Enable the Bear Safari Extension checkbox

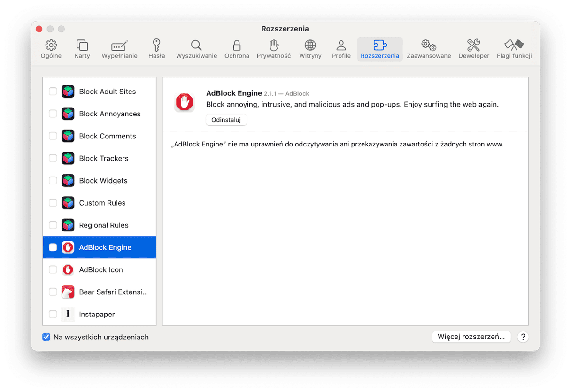pyautogui.click(x=53, y=292)
